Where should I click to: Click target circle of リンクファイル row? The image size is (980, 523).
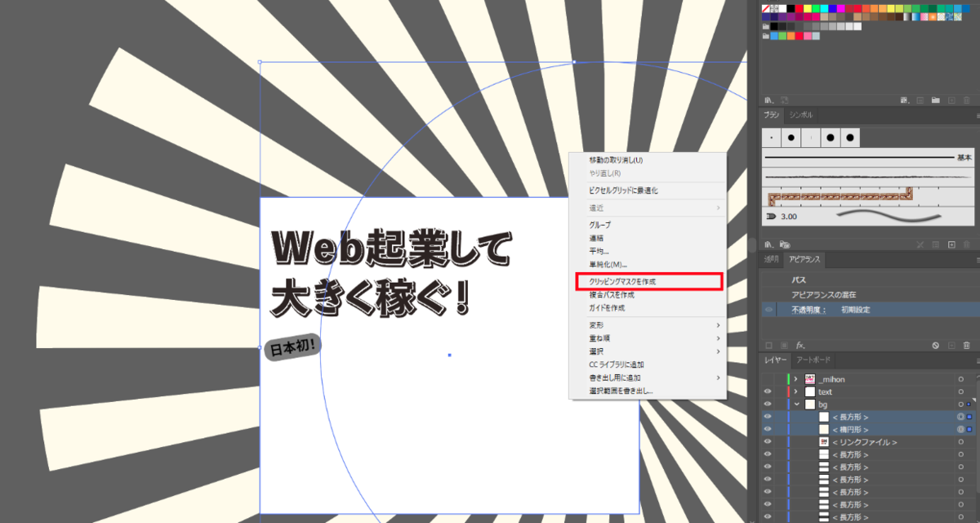[960, 442]
